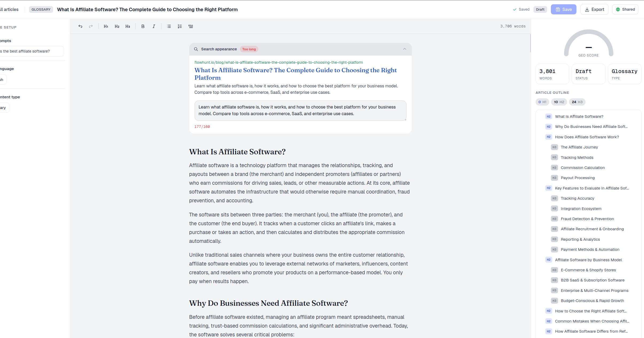Apply Heading 3 formatting
Image resolution: width=644 pixels, height=338 pixels.
click(x=128, y=26)
